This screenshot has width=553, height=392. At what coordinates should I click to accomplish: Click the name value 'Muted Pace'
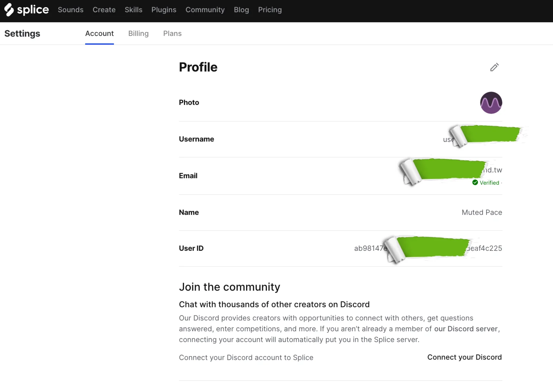tap(481, 212)
